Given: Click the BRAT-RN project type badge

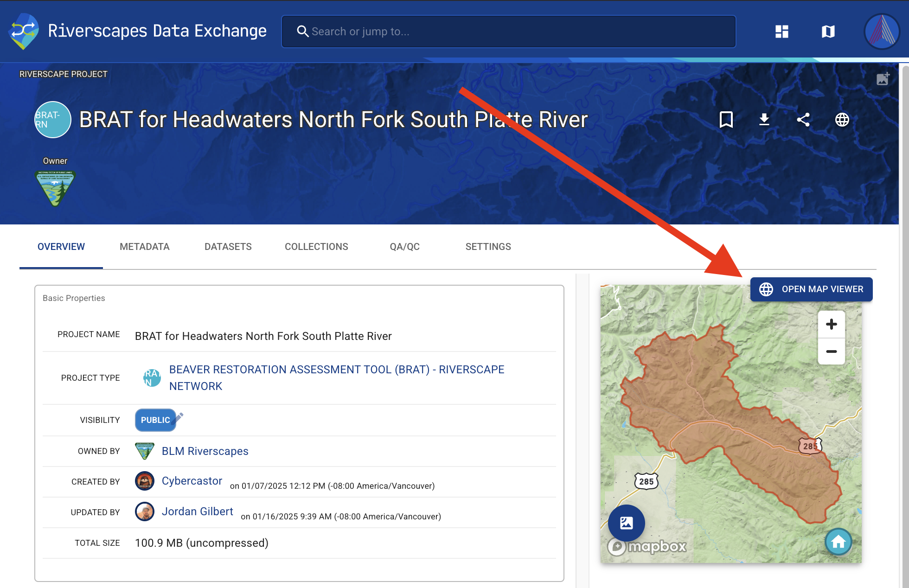Looking at the screenshot, I should tap(53, 120).
